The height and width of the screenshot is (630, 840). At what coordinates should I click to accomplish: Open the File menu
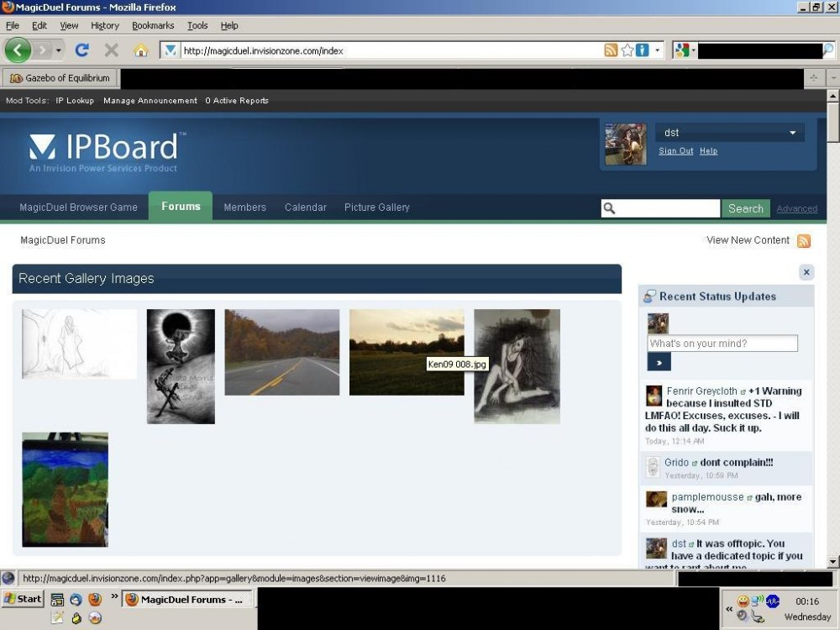click(x=13, y=25)
